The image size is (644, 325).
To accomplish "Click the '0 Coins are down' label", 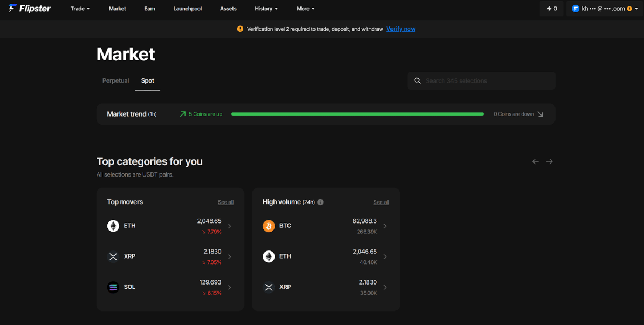I will [x=514, y=114].
